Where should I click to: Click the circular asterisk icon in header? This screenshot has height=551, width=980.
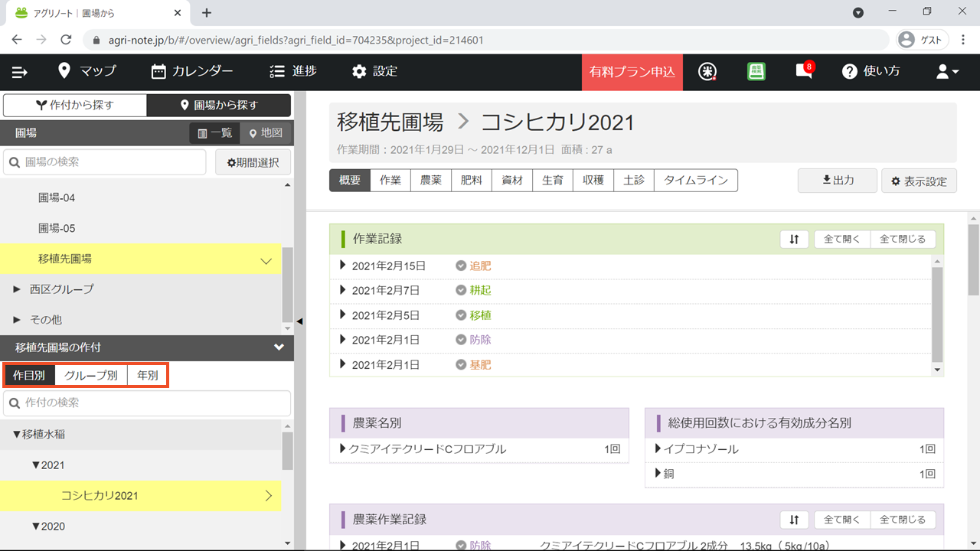coord(708,71)
